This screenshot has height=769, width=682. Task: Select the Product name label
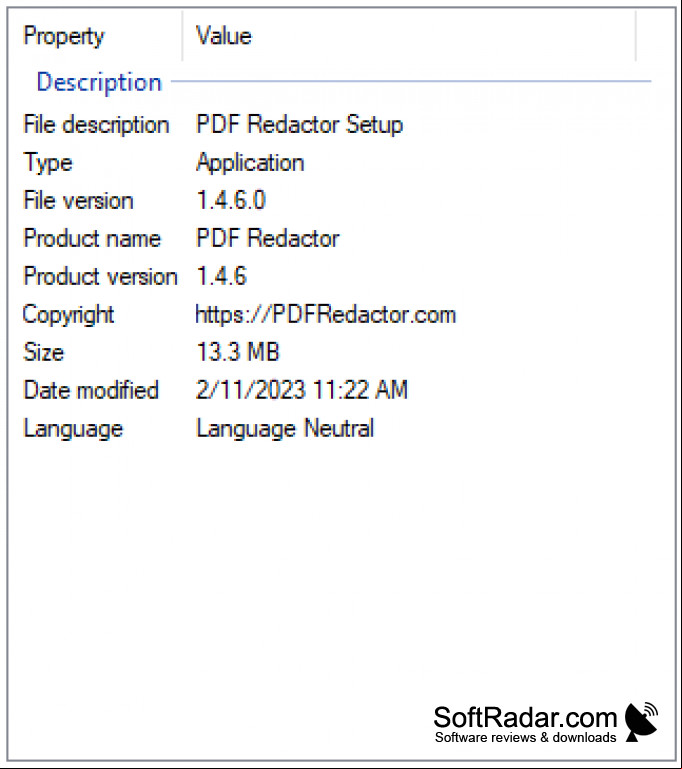pos(92,239)
